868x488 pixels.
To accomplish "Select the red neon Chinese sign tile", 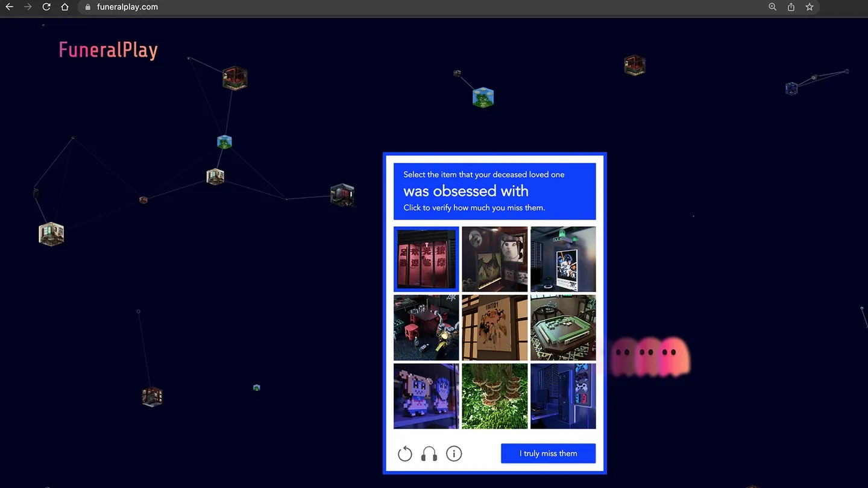I will coord(426,259).
